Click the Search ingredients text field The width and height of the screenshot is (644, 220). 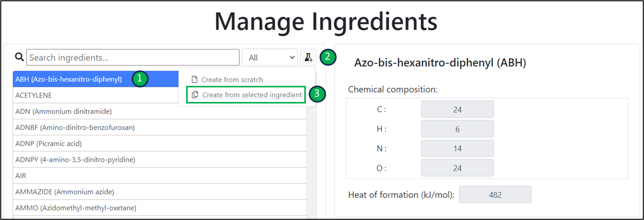(x=133, y=58)
